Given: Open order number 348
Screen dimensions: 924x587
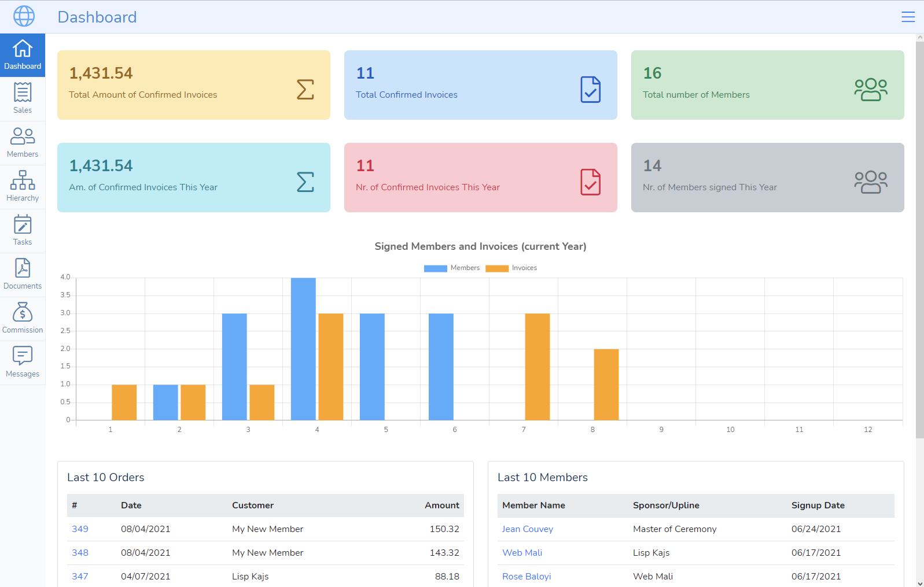Looking at the screenshot, I should pos(80,552).
